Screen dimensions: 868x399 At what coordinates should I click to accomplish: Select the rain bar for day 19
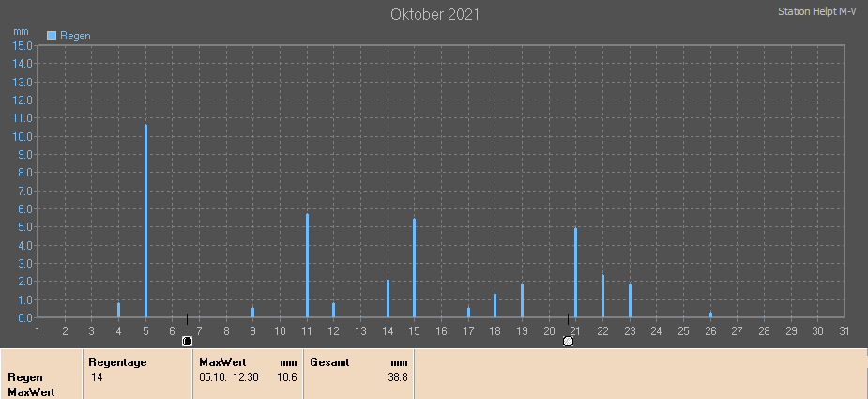pyautogui.click(x=522, y=301)
